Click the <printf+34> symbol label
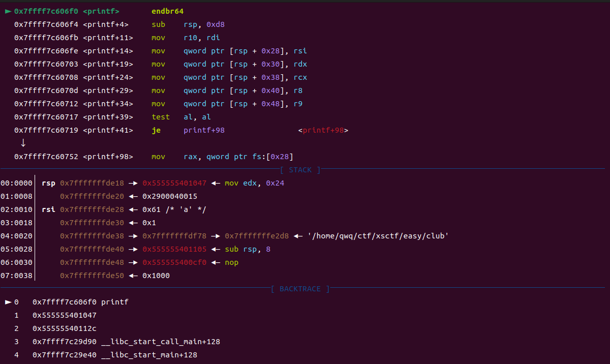Image resolution: width=610 pixels, height=364 pixels. click(108, 104)
